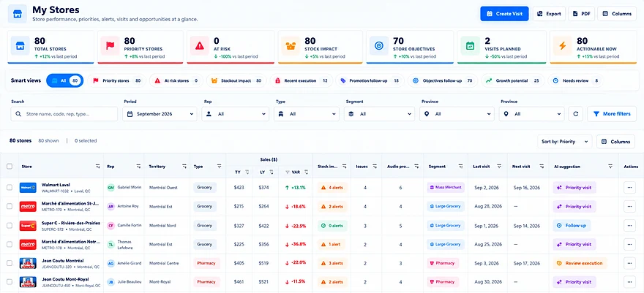The image size is (644, 293).
Task: Select the Jean Coutu Montréal checkbox
Action: [x=10, y=263]
